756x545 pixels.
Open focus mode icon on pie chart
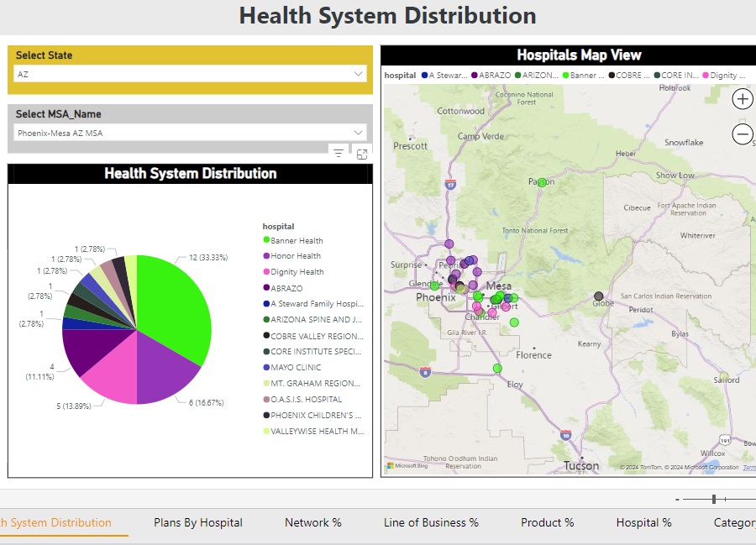click(x=362, y=155)
